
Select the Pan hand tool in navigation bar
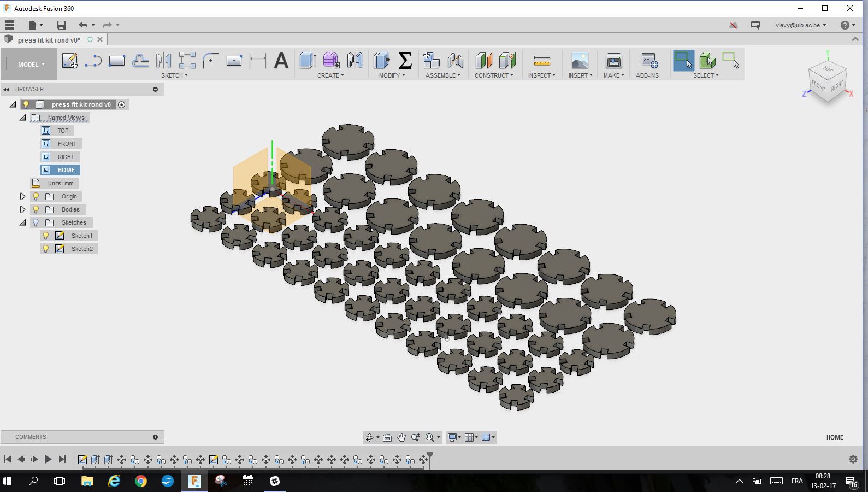point(401,437)
